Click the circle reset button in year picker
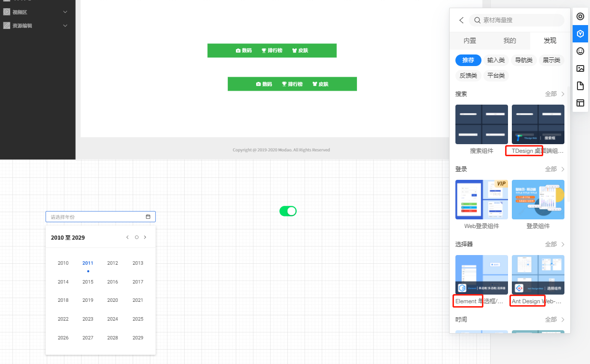 (x=137, y=237)
